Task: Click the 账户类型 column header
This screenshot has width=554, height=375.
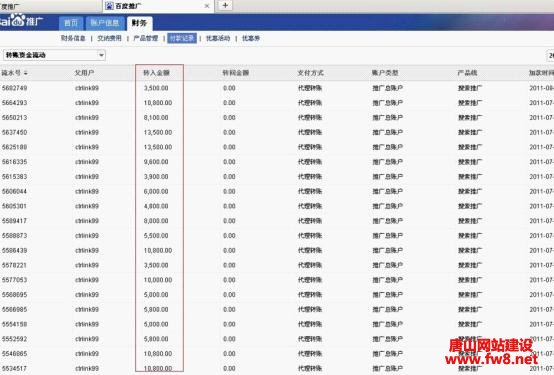Action: 385,73
